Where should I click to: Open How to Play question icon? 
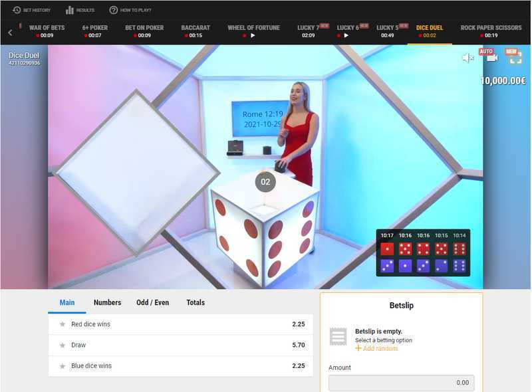113,10
